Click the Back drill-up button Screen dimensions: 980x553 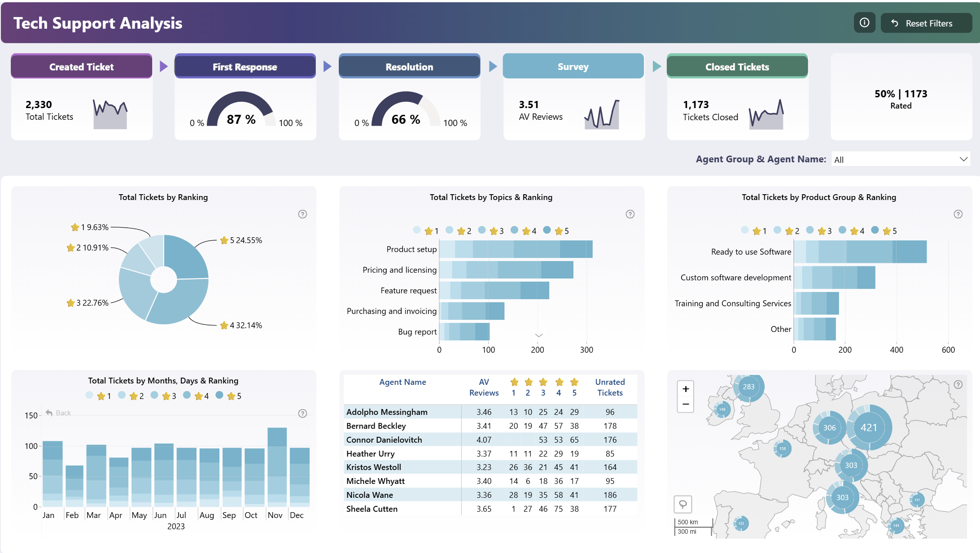tap(58, 413)
